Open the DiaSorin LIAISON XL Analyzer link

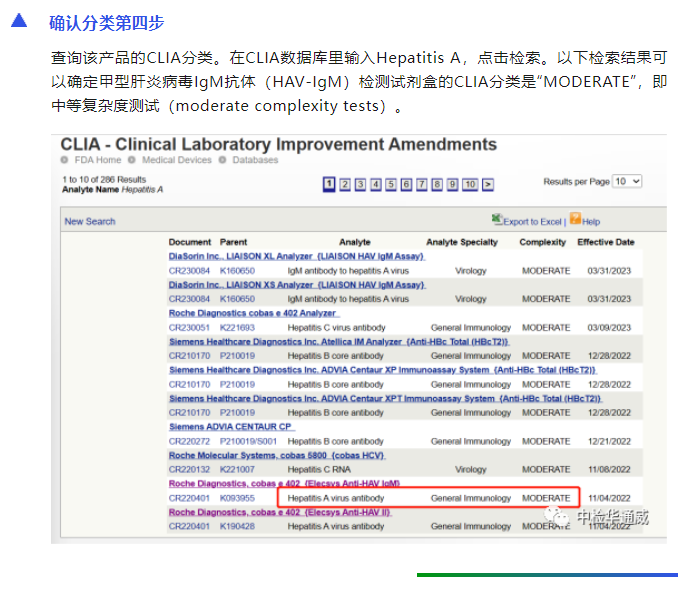pyautogui.click(x=296, y=256)
